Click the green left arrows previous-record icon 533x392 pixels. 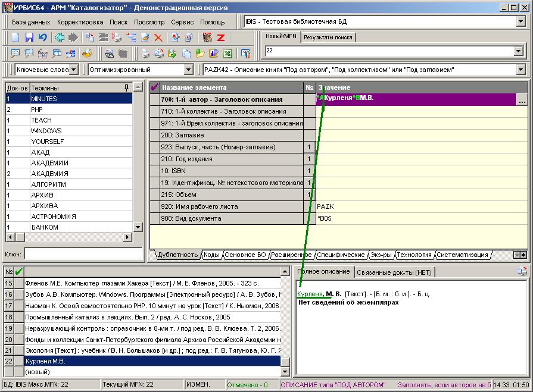pos(60,37)
